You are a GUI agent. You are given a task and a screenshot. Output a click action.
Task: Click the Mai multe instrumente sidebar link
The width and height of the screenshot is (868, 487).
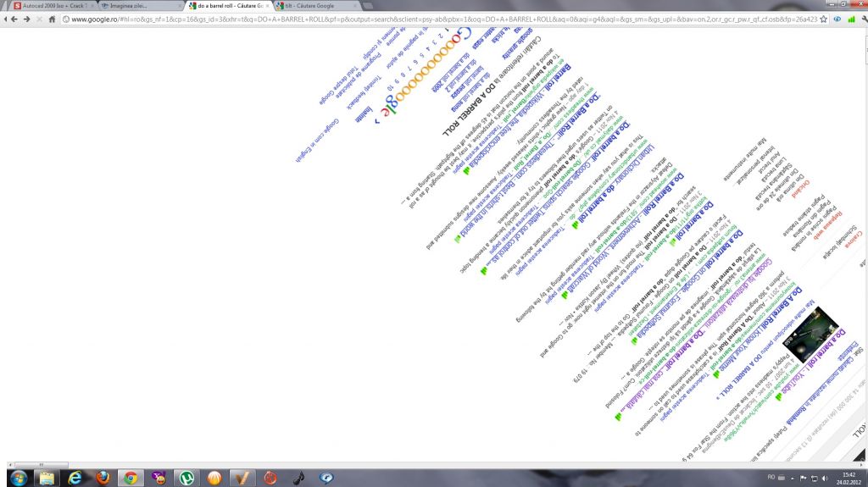745,160
